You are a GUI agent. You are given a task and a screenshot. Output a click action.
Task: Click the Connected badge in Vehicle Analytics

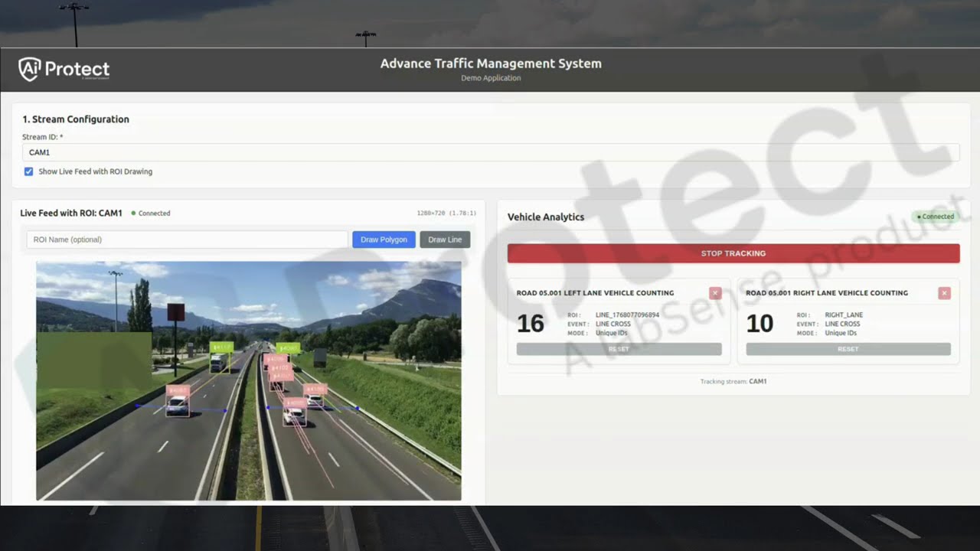936,217
